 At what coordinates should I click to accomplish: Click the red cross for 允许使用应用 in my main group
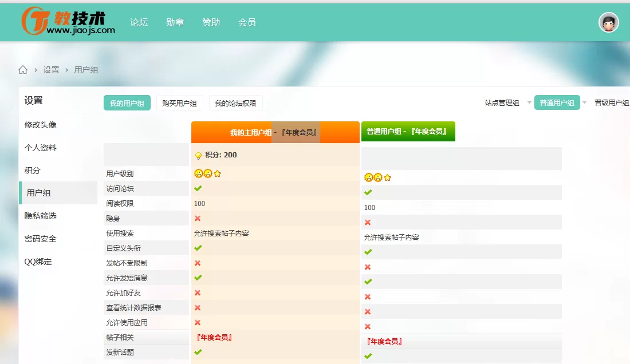[197, 322]
